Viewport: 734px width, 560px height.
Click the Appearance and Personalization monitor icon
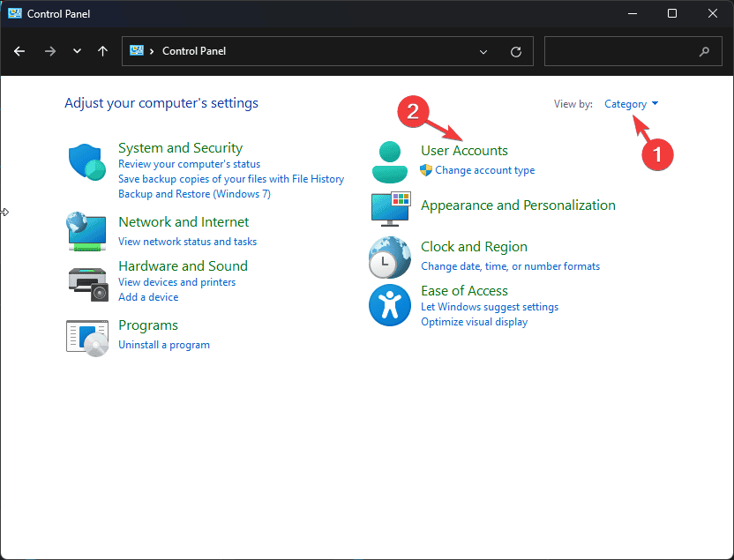(388, 209)
